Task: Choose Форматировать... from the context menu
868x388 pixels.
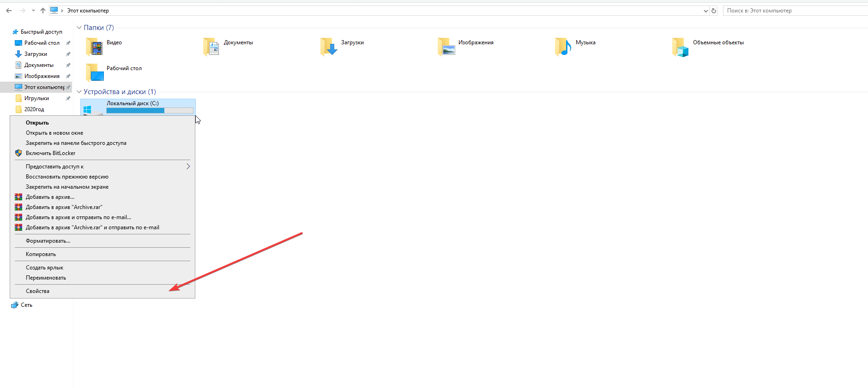Action: pyautogui.click(x=48, y=241)
